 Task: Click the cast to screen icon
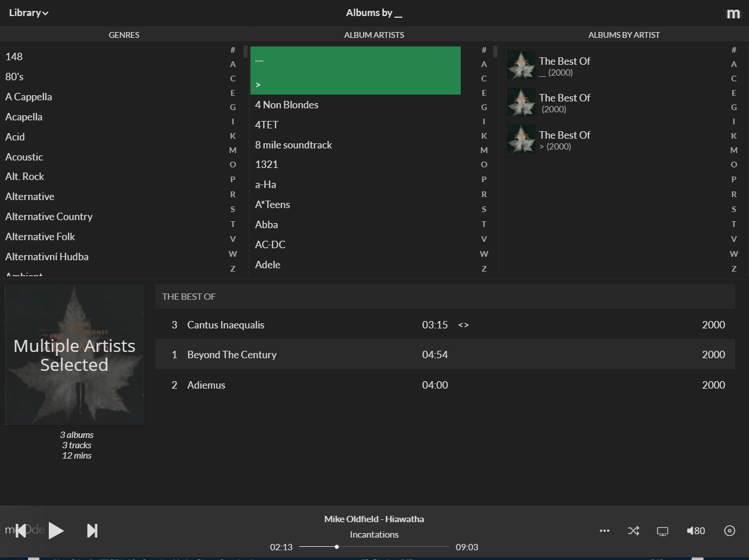662,531
